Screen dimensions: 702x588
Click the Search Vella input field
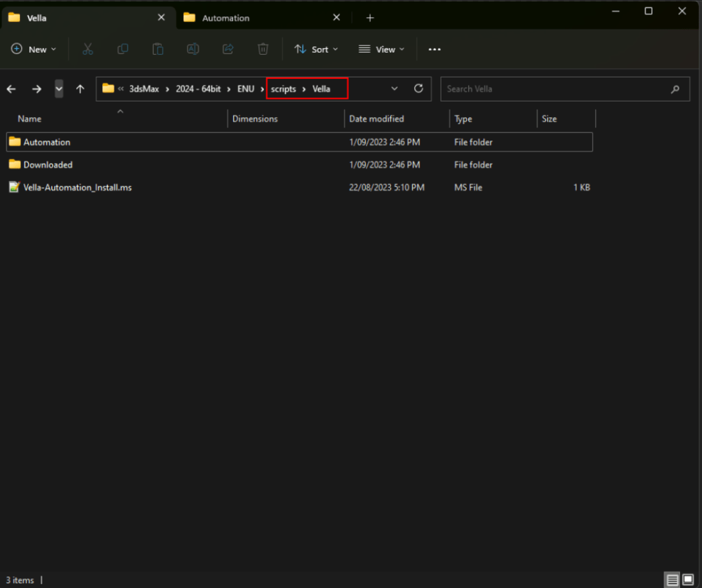pyautogui.click(x=555, y=89)
